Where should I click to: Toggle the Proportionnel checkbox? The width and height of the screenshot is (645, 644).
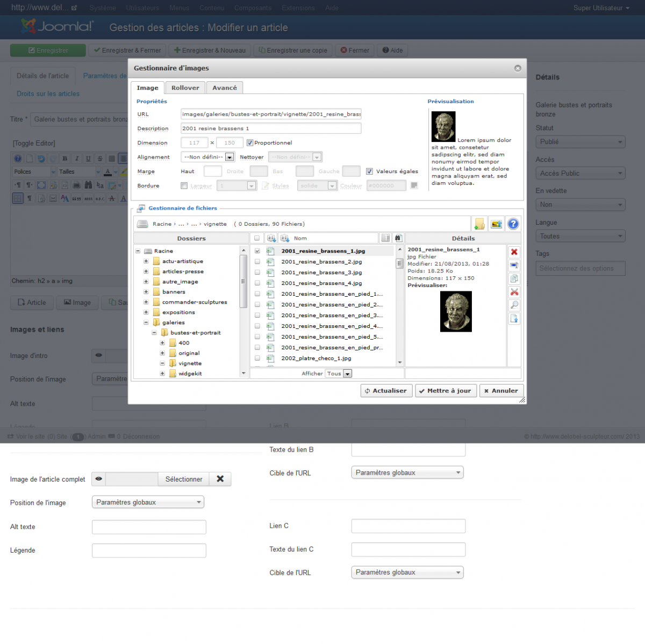click(x=250, y=143)
